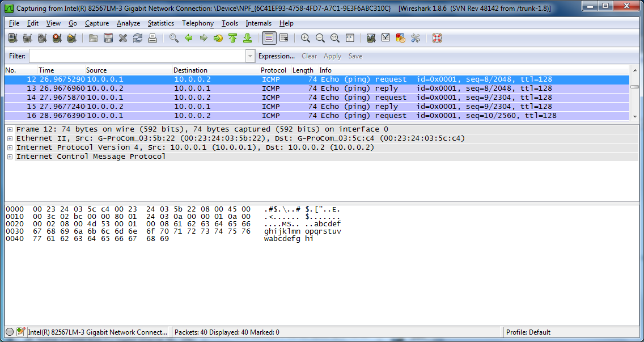
Task: Expand the Frame 12 tree node
Action: 10,129
